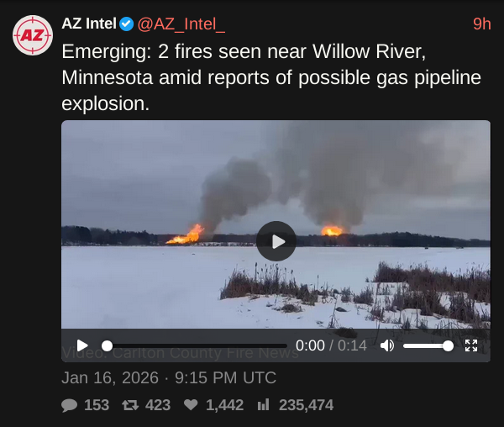Enter fullscreen using the expand icon

[471, 345]
